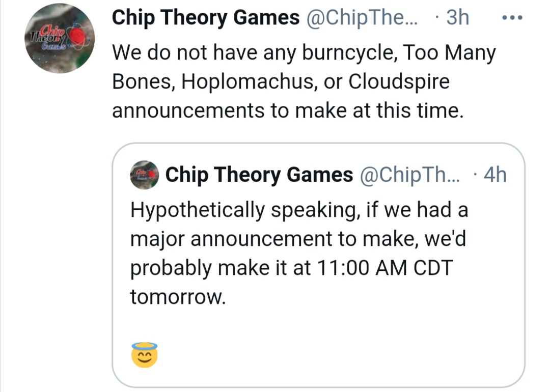Click "11:00 AM CDT" text in quoted tweet
Viewport: 550px width, 392px height.
(x=385, y=268)
